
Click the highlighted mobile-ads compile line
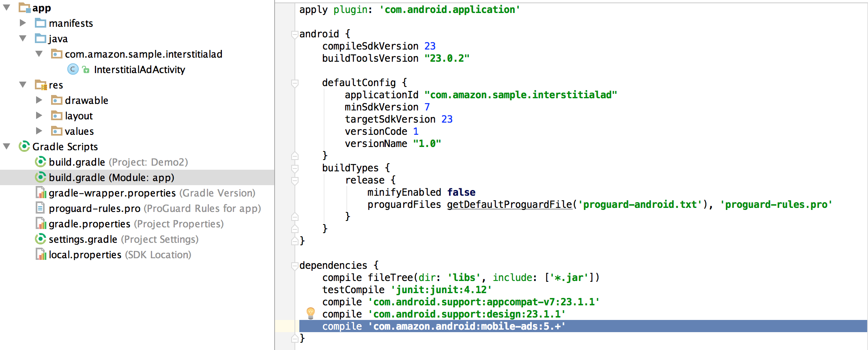click(x=443, y=326)
